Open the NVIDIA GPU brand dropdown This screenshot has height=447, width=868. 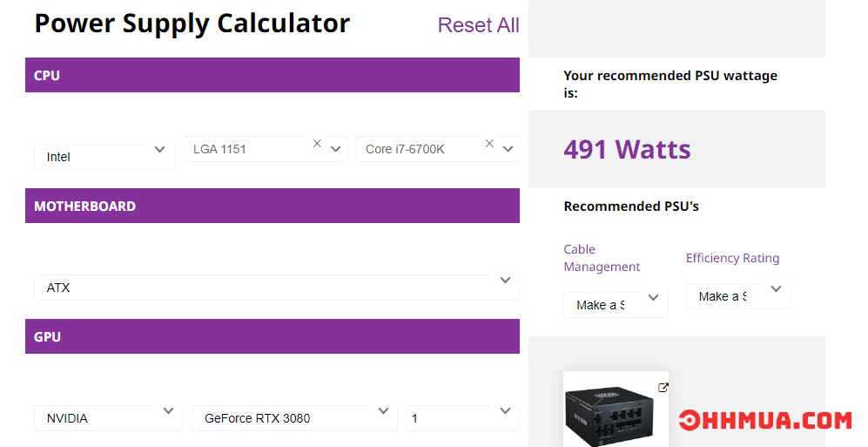(108, 418)
